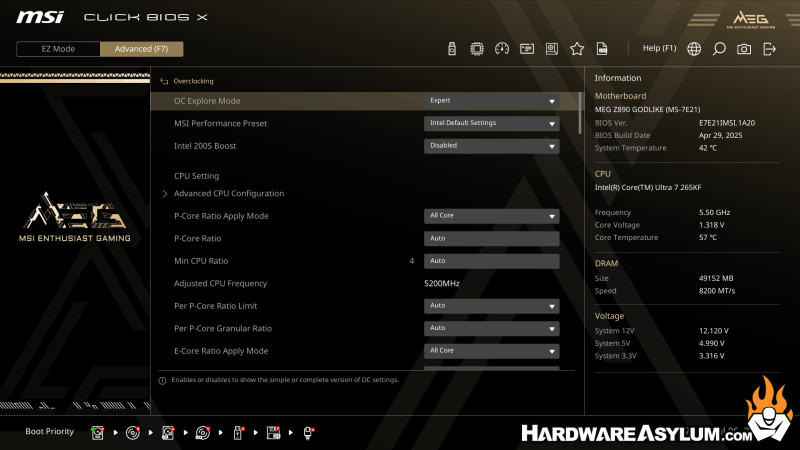Click the 8200 MT/s DRAM speed value
Viewport: 800px width, 450px height.
pos(717,291)
